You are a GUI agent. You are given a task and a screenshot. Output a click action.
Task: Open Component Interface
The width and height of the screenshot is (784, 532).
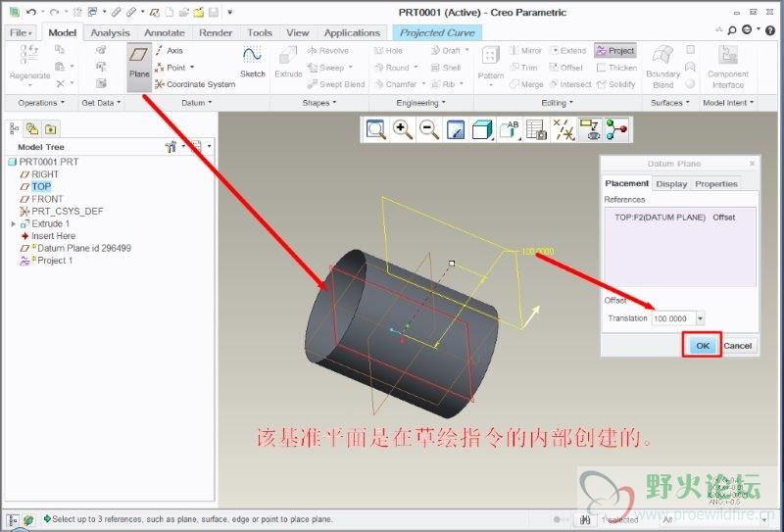pyautogui.click(x=728, y=67)
